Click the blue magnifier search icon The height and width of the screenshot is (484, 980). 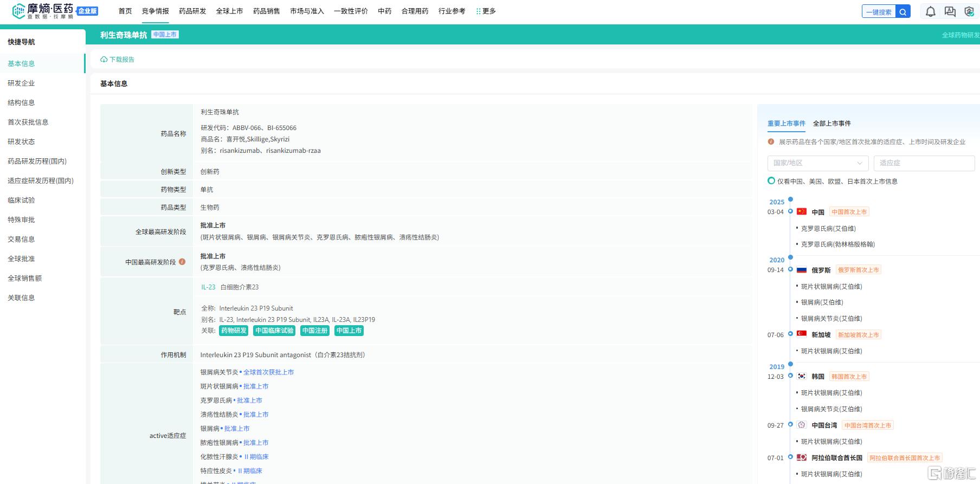(x=903, y=11)
